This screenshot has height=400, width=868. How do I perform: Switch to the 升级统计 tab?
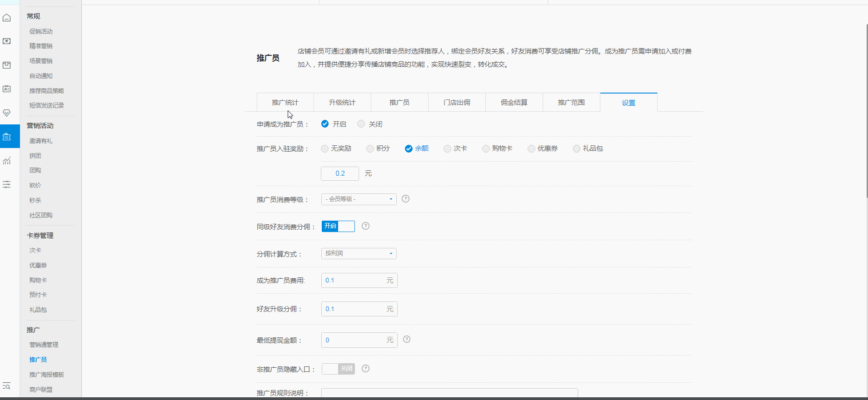click(x=342, y=102)
